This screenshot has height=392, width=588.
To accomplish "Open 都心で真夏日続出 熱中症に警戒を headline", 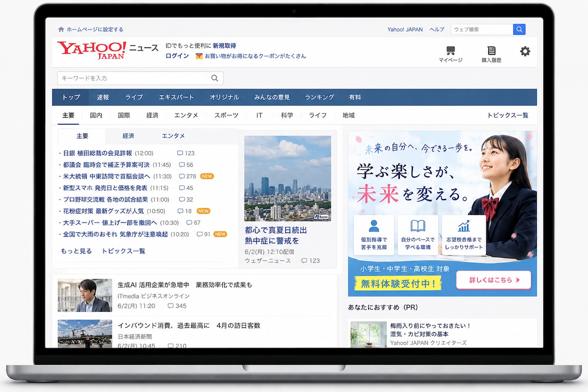I will coord(276,235).
